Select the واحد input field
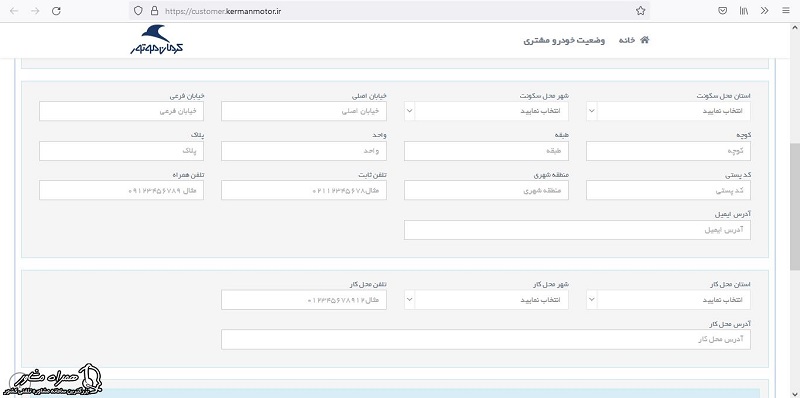The width and height of the screenshot is (800, 398). [x=304, y=151]
